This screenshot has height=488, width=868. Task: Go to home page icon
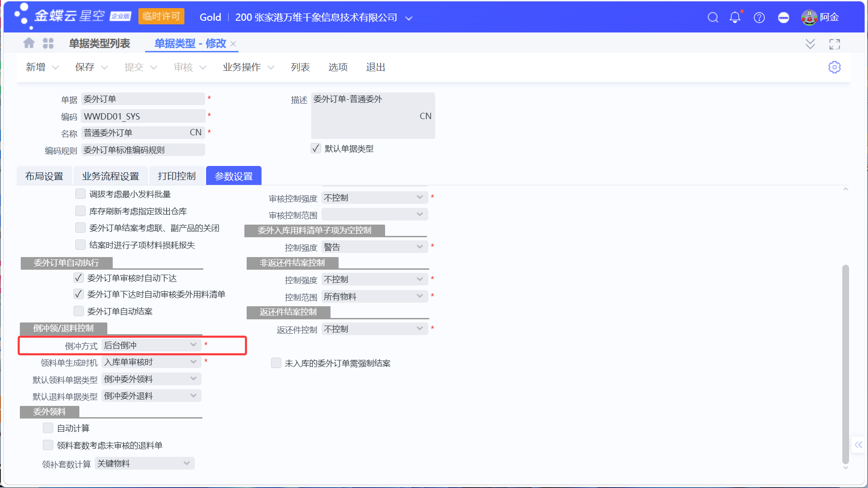click(x=29, y=43)
